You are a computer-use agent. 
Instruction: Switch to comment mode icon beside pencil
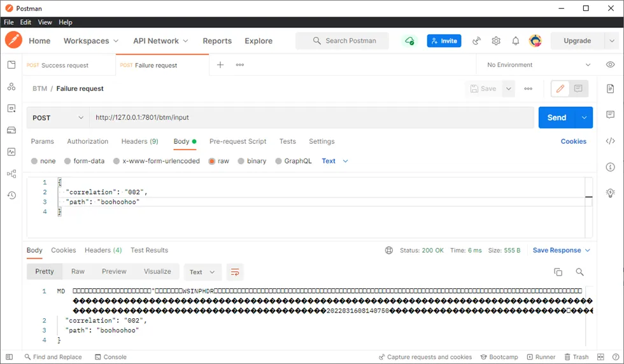coord(578,88)
